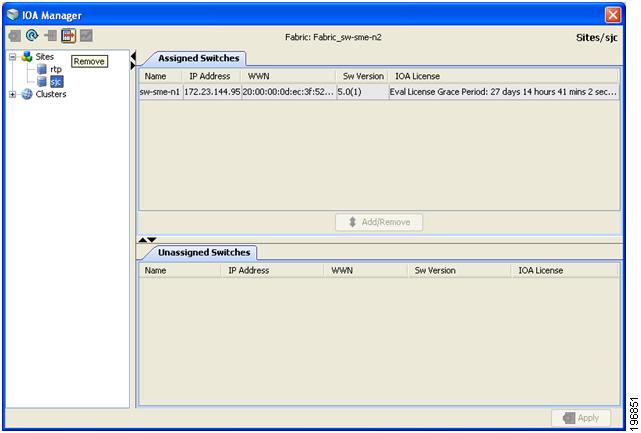
Task: Click the 5.0(1) software version cell
Action: (x=362, y=92)
